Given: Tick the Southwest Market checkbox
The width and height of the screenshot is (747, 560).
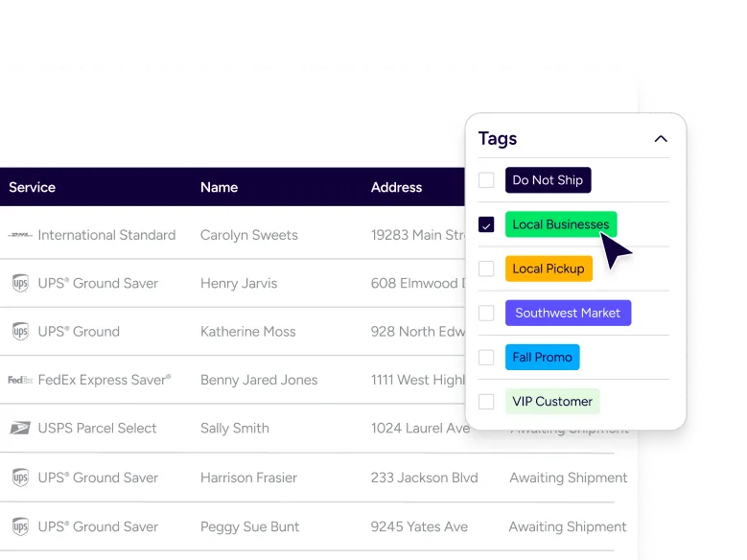Looking at the screenshot, I should click(486, 313).
